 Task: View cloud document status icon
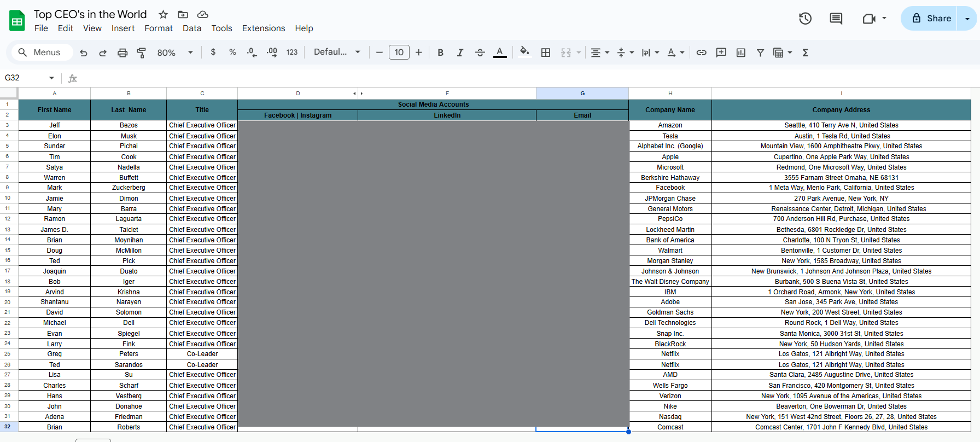pos(203,14)
